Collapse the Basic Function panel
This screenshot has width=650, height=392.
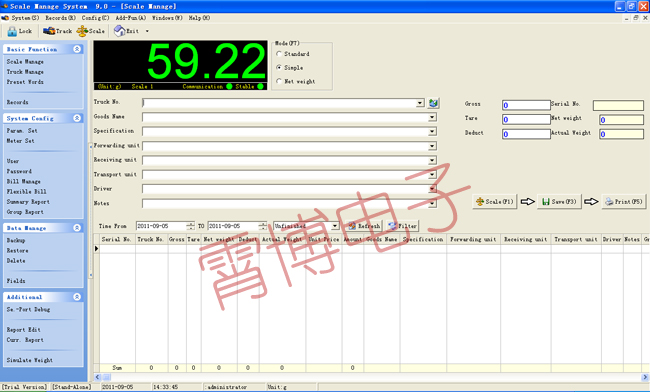pos(77,49)
